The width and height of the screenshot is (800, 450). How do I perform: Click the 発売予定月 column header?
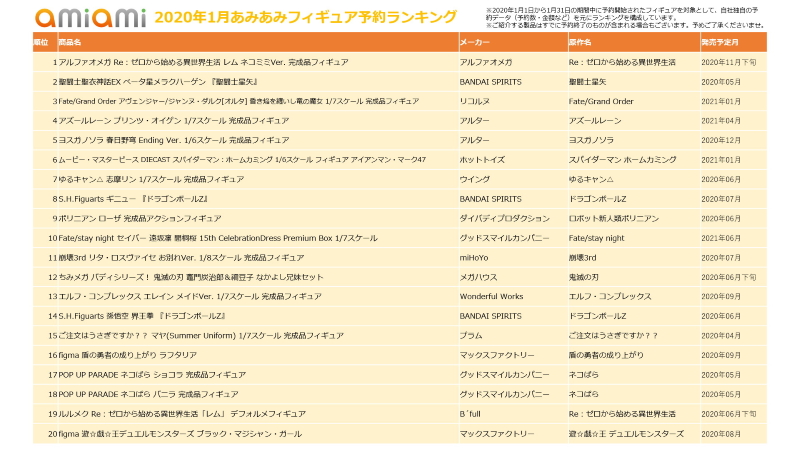coord(722,43)
